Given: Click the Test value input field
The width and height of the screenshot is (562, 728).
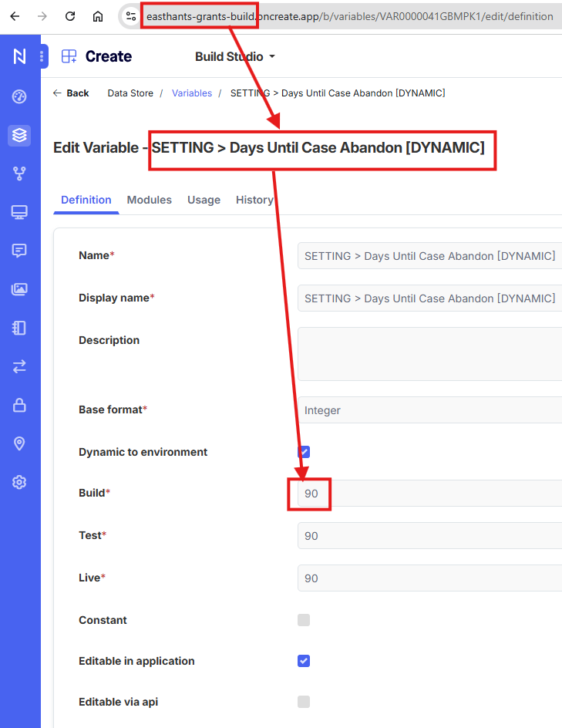Looking at the screenshot, I should [429, 535].
